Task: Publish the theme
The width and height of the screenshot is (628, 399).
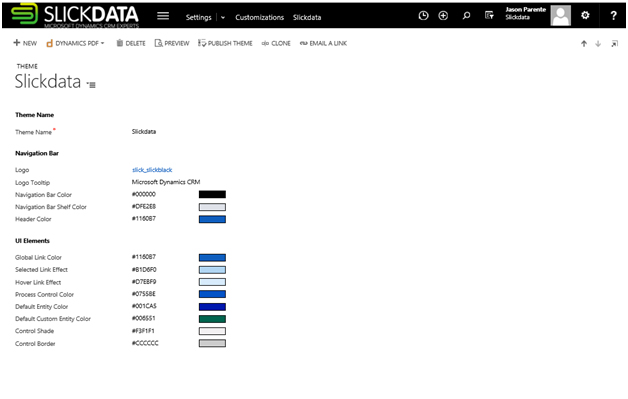Action: pos(225,43)
